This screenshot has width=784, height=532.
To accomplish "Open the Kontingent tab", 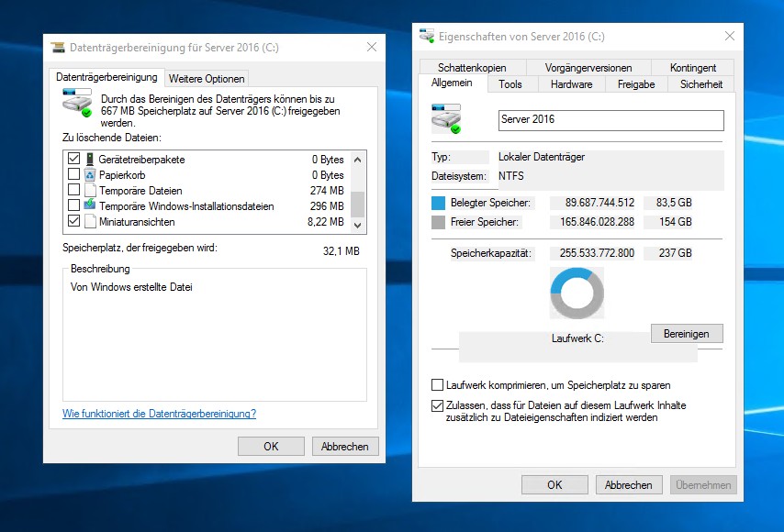I will [x=693, y=68].
